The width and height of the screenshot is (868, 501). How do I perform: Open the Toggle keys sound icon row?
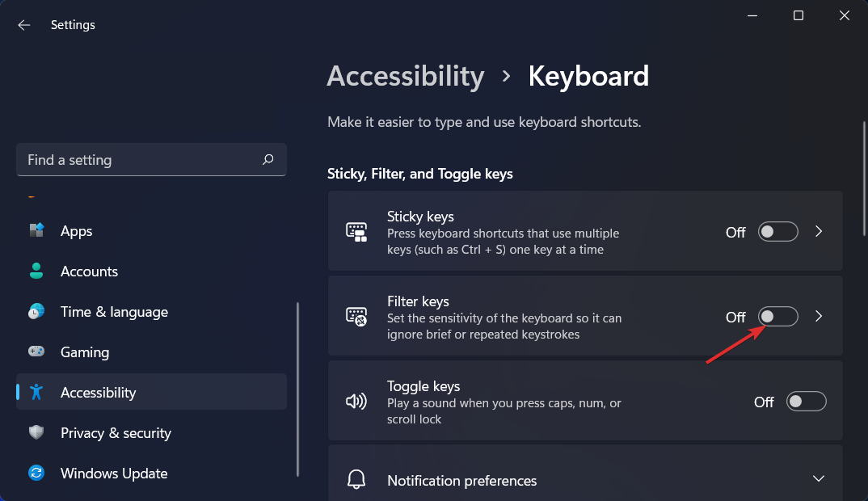pos(357,401)
